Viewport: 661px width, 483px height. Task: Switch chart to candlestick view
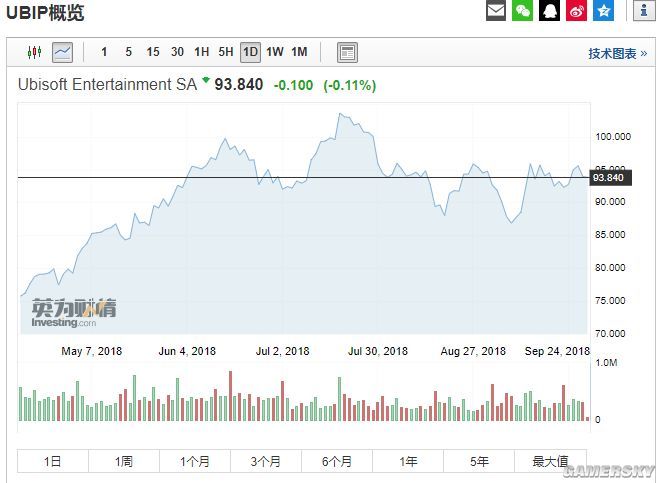[35, 52]
